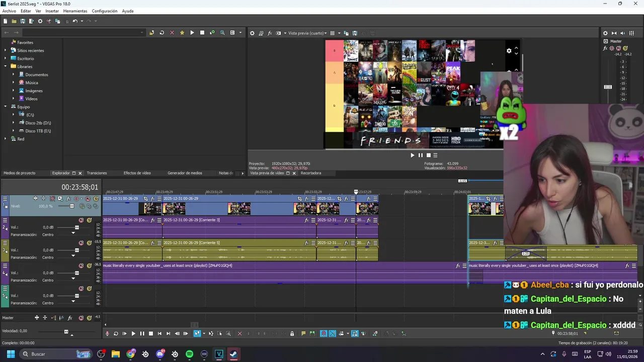Open video preview properties gear
The image size is (644, 362).
pyautogui.click(x=253, y=33)
